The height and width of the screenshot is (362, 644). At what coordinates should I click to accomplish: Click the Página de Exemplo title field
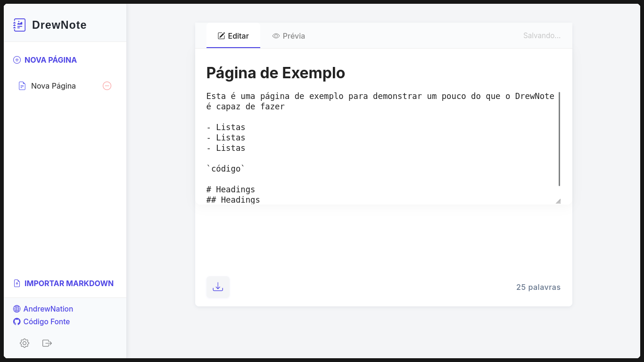[384, 73]
